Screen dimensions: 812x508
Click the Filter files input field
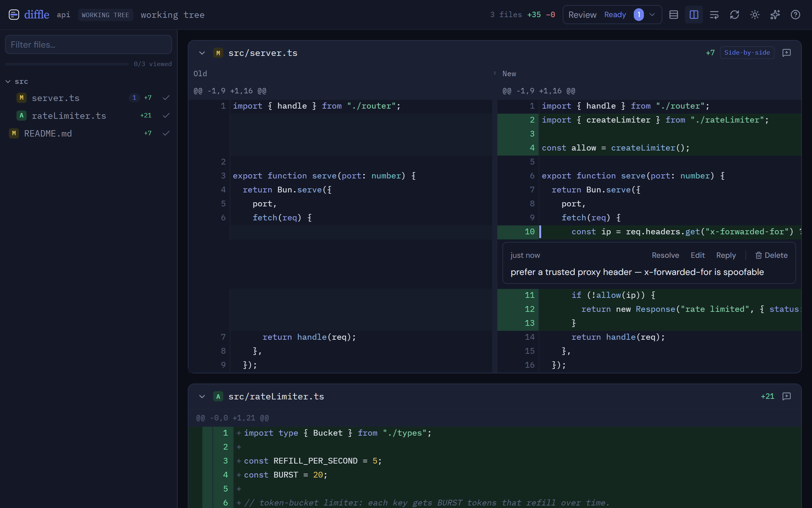click(88, 44)
